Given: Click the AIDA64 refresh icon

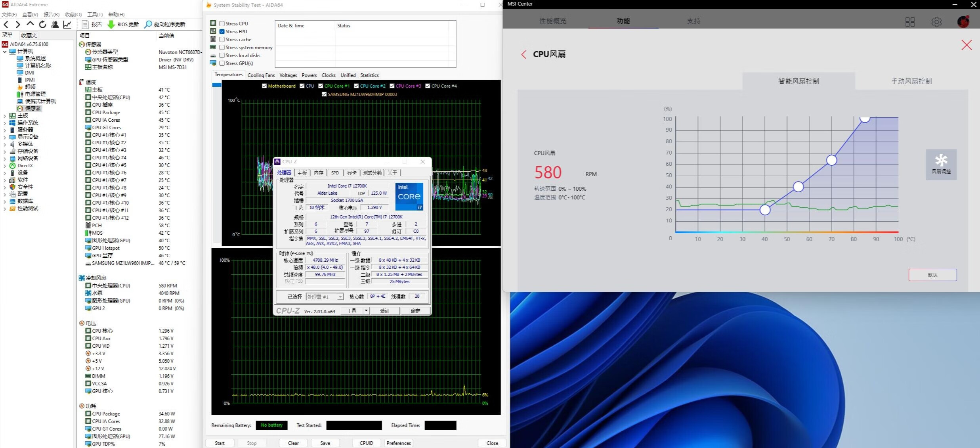Looking at the screenshot, I should coord(42,25).
